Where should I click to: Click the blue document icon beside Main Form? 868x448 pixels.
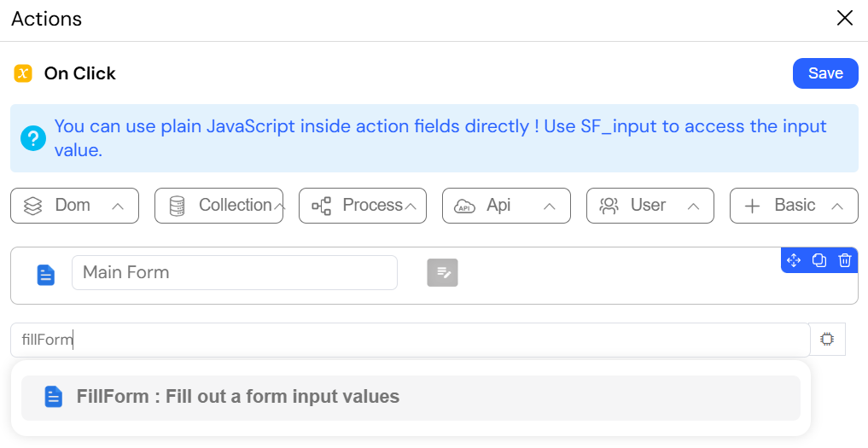click(x=46, y=275)
